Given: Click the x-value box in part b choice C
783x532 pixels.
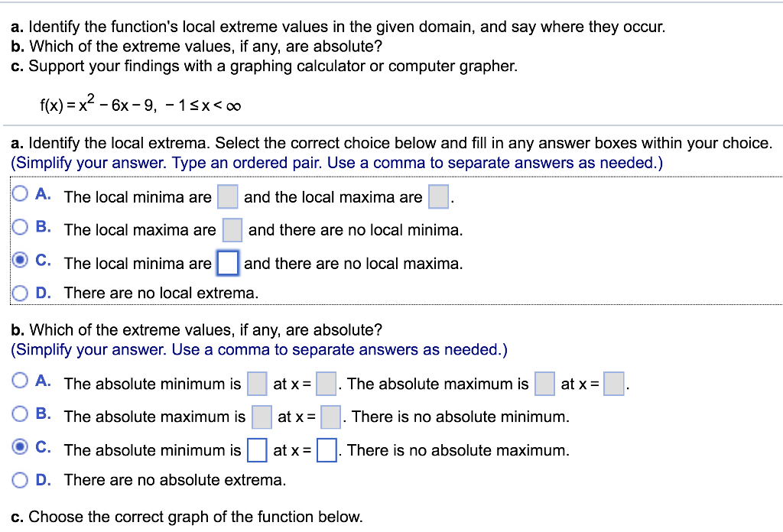Looking at the screenshot, I should (326, 450).
